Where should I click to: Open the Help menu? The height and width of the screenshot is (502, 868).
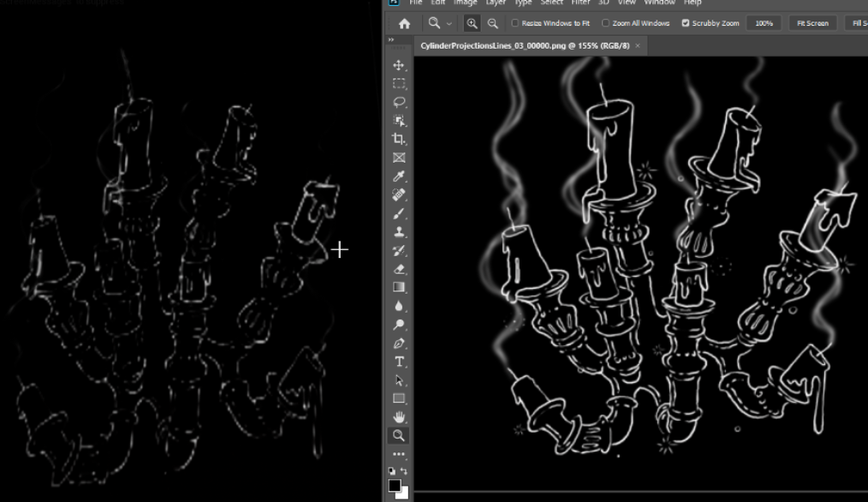[x=692, y=3]
